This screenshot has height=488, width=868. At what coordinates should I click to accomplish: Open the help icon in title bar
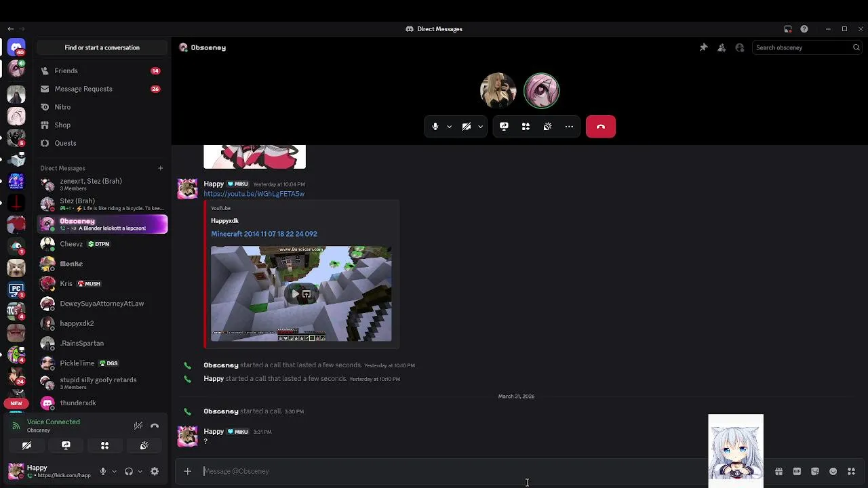click(x=804, y=29)
